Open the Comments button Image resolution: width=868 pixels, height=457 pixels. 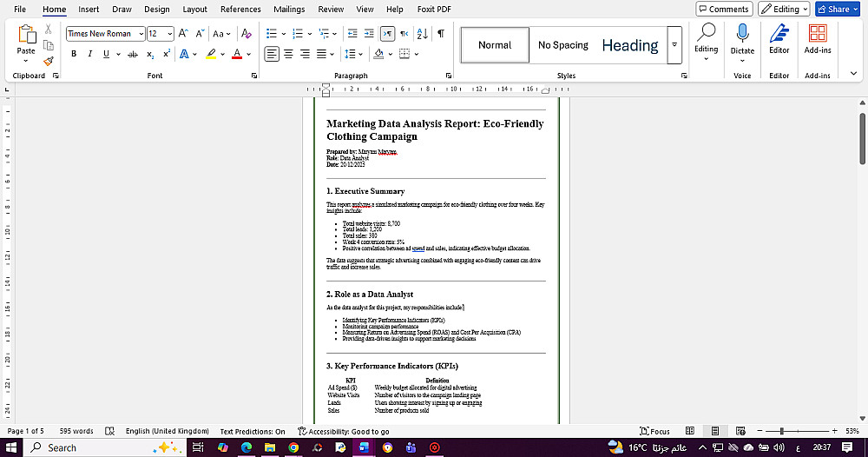coord(724,9)
